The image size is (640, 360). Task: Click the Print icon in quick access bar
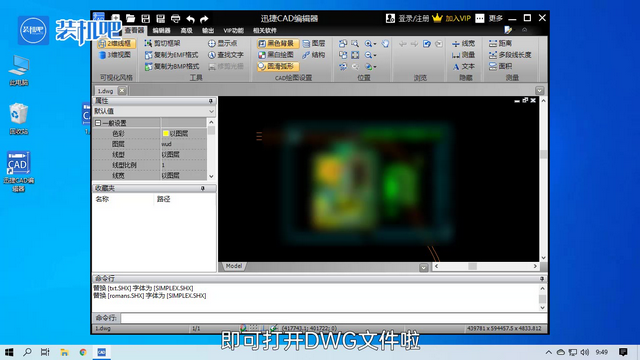pyautogui.click(x=176, y=18)
